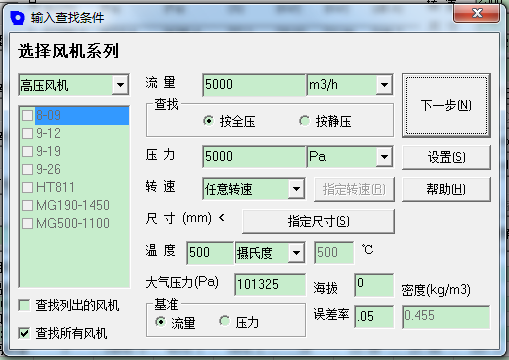Select the 9-12 list row text
The width and height of the screenshot is (509, 360).
click(x=48, y=134)
